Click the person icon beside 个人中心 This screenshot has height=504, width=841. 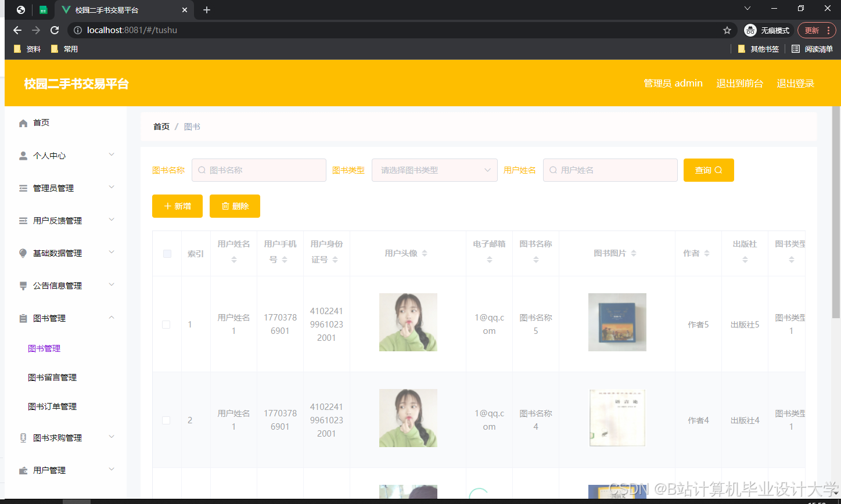click(x=23, y=156)
